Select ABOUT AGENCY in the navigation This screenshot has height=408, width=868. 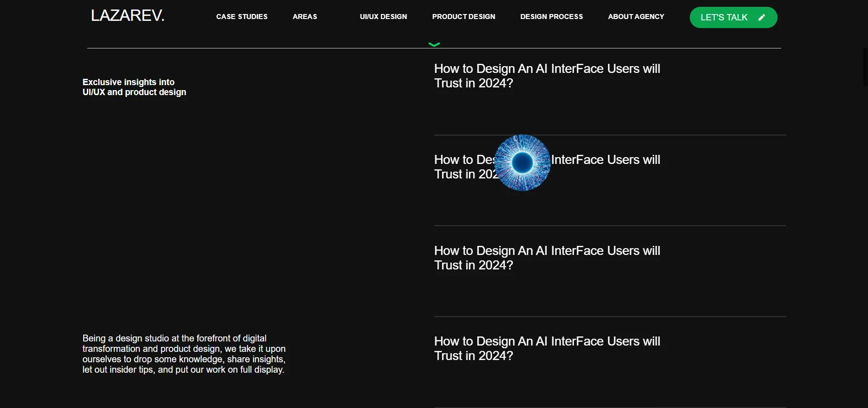click(636, 16)
